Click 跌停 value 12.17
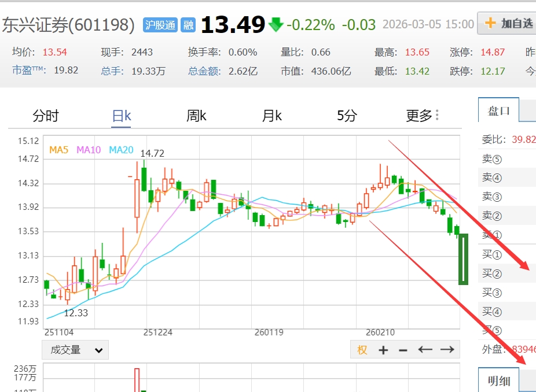 [493, 71]
